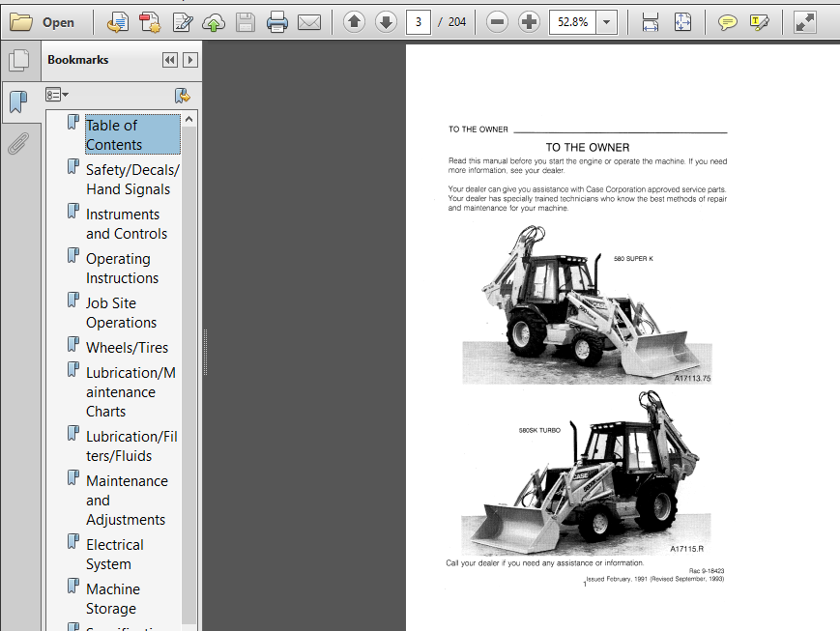Click the 'Call your dealer' line on page
The image size is (840, 631).
tap(545, 563)
